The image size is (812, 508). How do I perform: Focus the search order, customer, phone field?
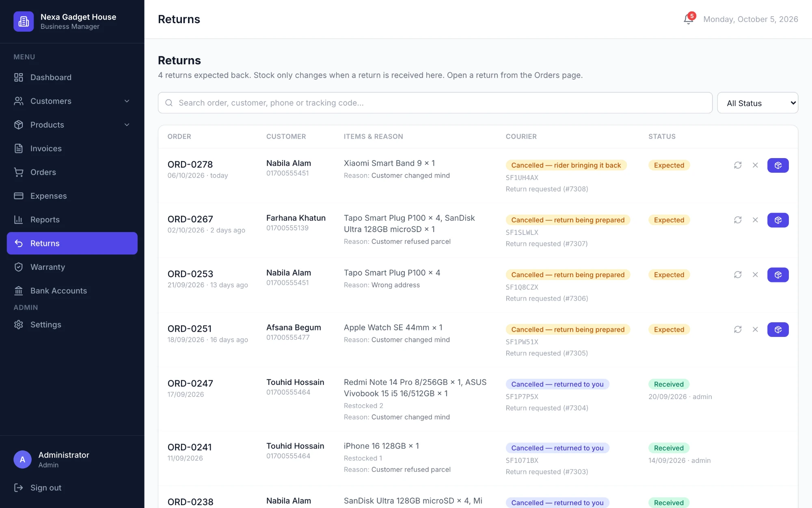[x=435, y=103]
